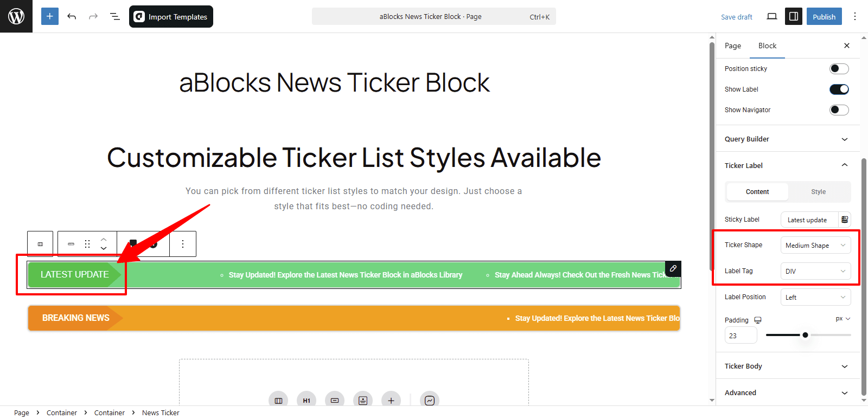868x419 pixels.
Task: Click the green ticker headline text
Action: coord(346,275)
